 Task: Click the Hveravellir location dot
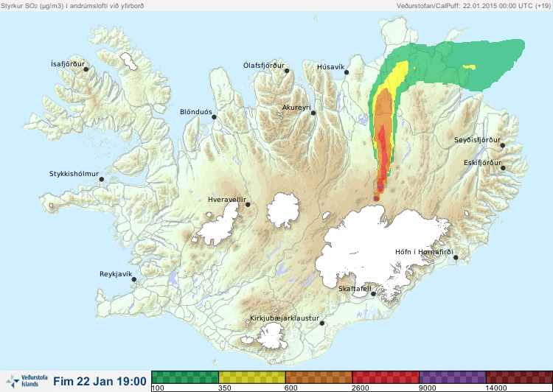[248, 205]
